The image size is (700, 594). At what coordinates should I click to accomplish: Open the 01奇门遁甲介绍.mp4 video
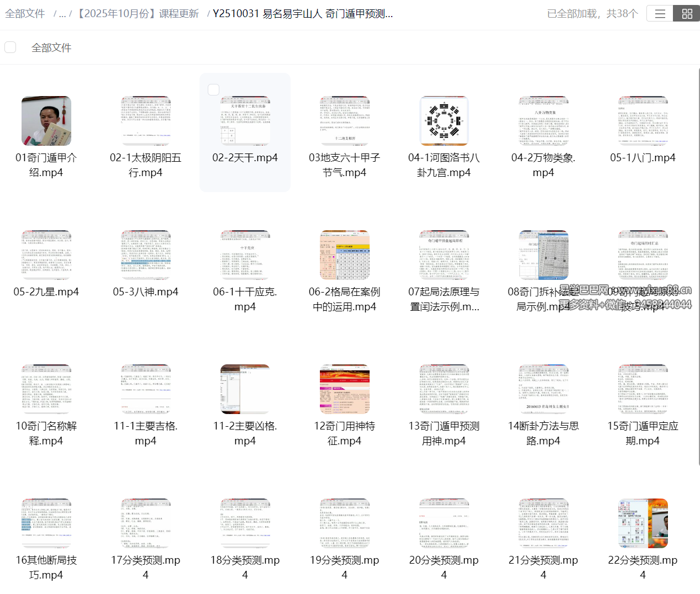point(46,121)
